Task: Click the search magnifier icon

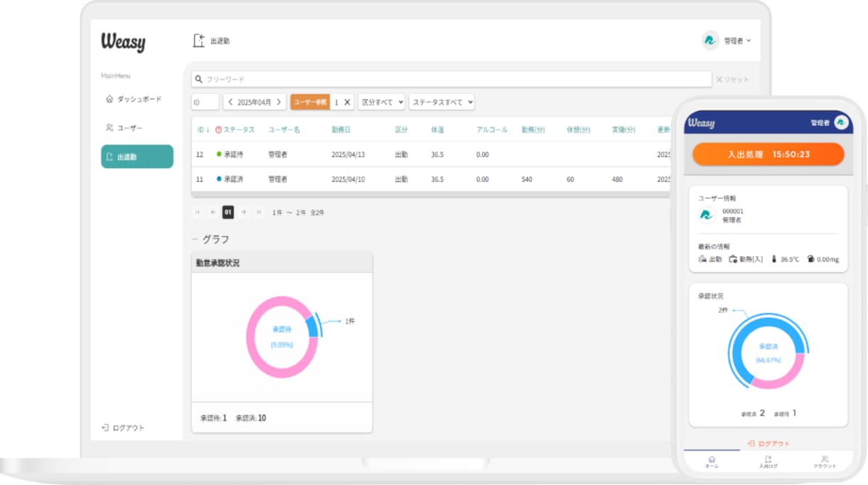Action: [199, 79]
